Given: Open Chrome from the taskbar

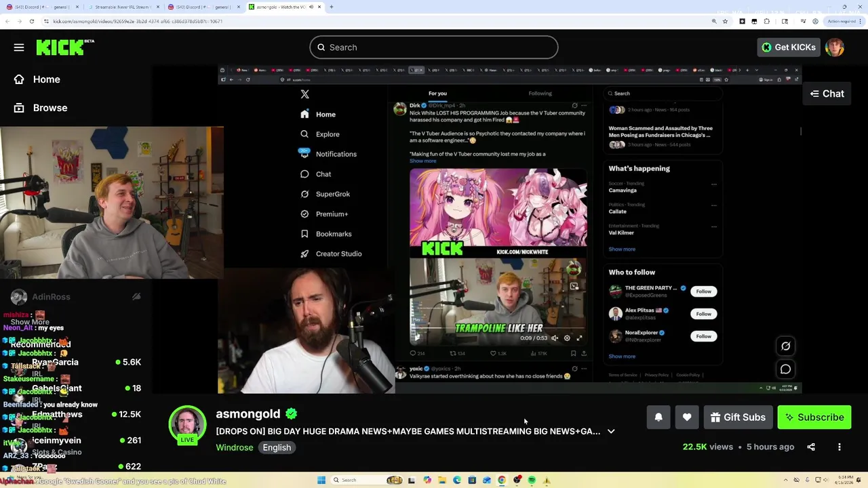Looking at the screenshot, I should coord(502,480).
